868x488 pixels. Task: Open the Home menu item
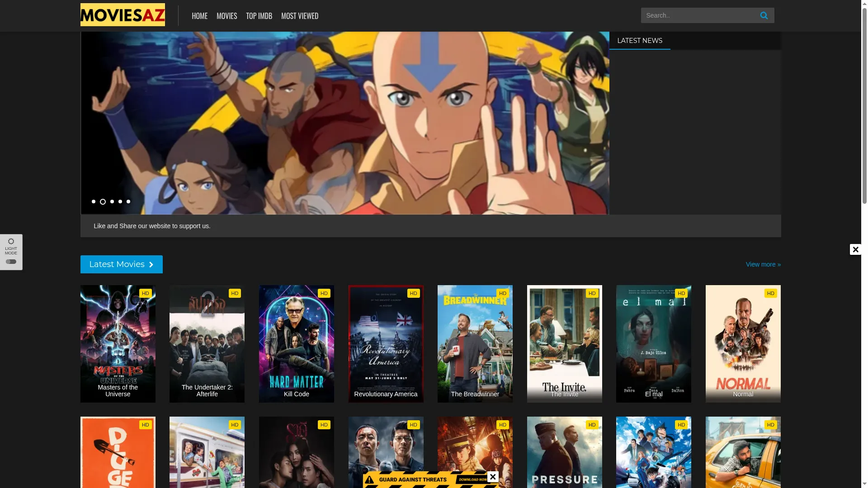[199, 16]
